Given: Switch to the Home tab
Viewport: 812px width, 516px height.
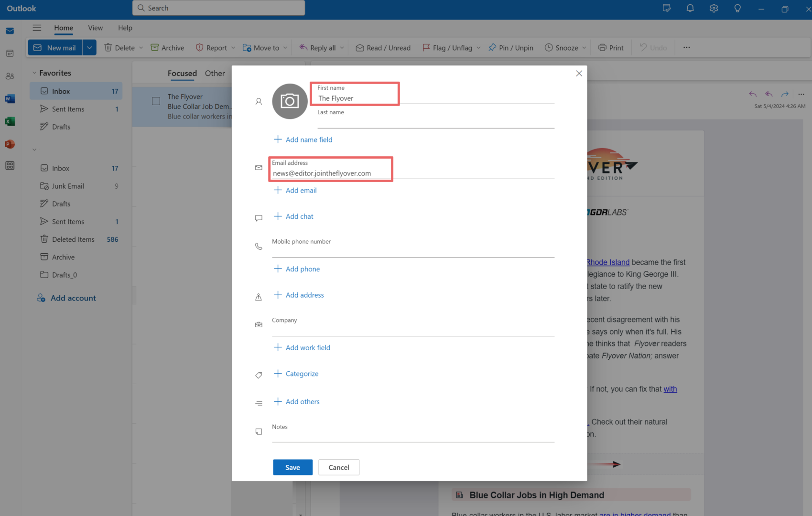Looking at the screenshot, I should coord(64,28).
